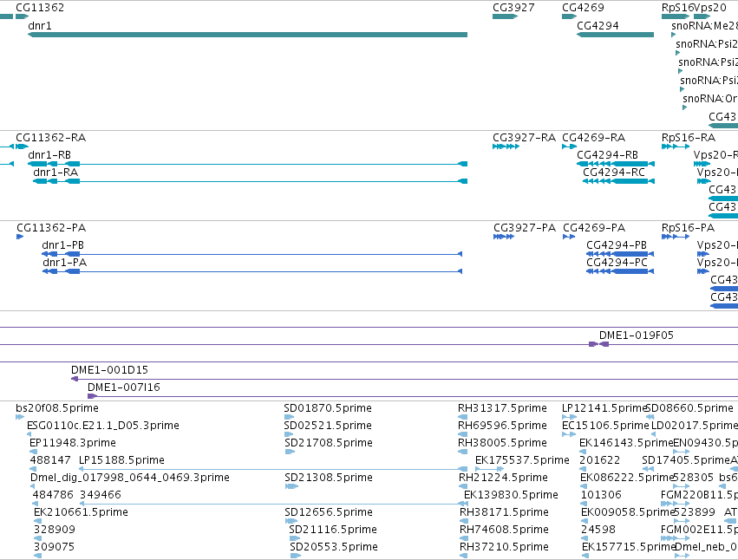Select the EC15106.5prime EST label

click(x=605, y=426)
